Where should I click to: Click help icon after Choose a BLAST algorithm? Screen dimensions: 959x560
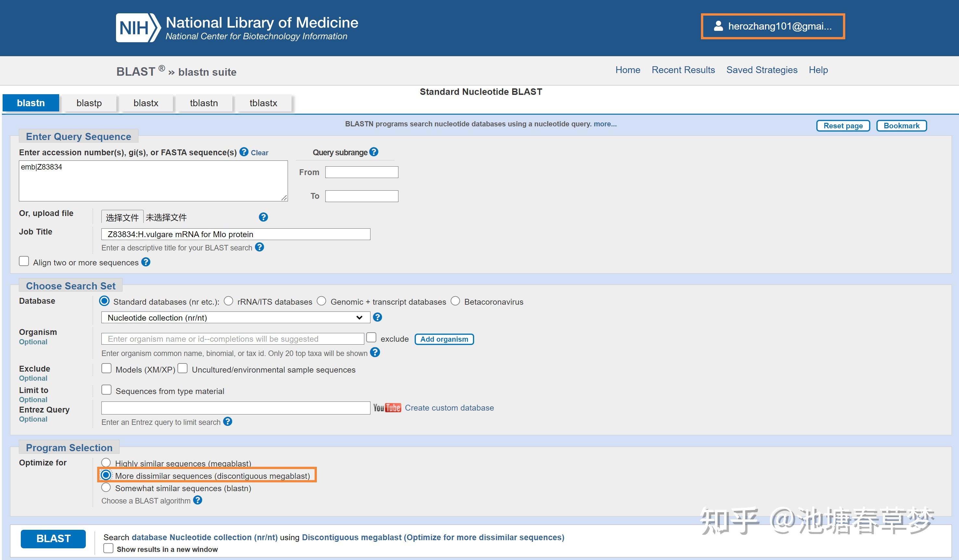(x=198, y=500)
